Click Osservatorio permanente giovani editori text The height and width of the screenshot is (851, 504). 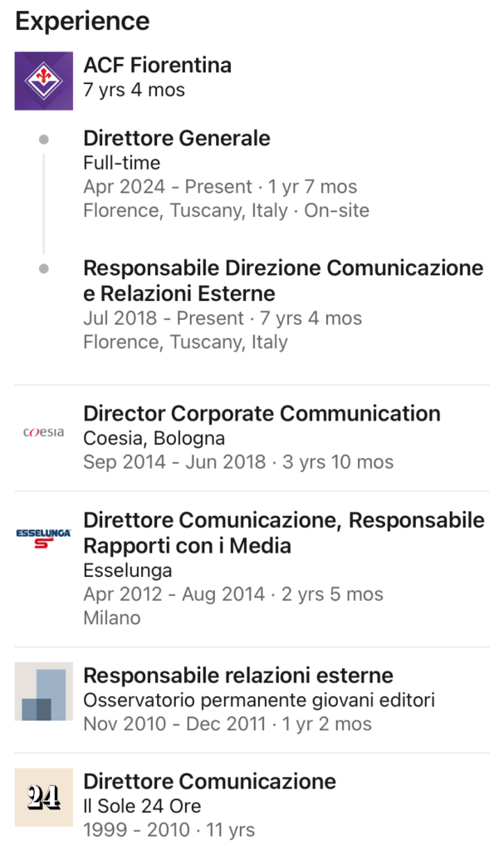(258, 700)
